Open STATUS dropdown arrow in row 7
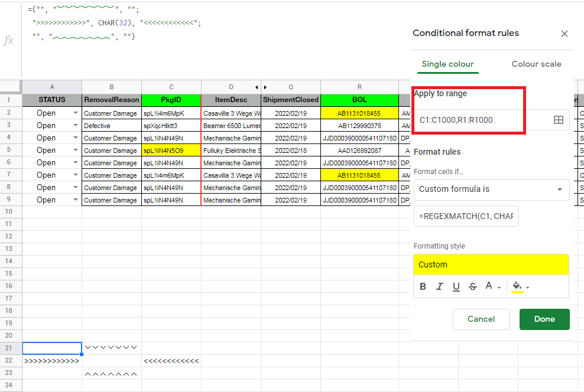Screen dimensions: 584x392 pos(76,175)
